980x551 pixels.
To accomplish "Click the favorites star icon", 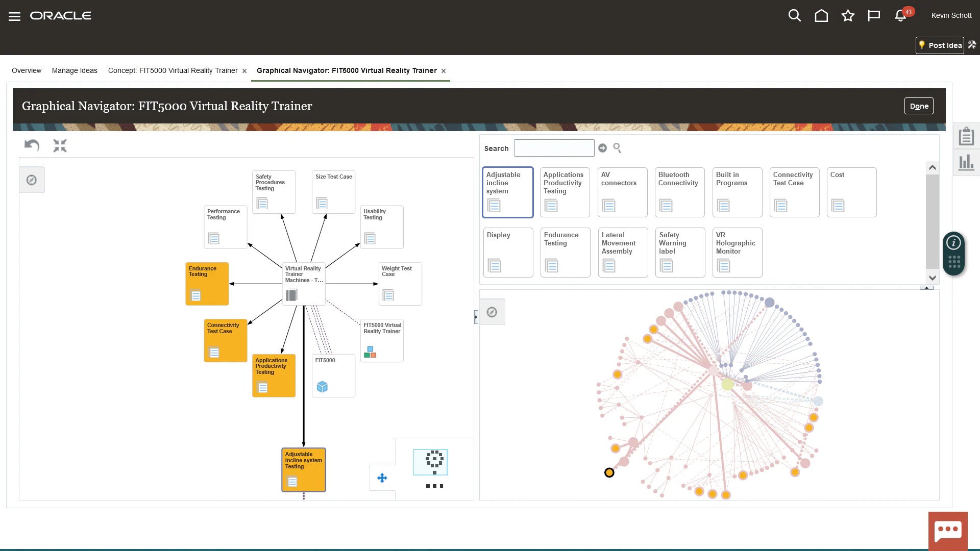I will (848, 16).
